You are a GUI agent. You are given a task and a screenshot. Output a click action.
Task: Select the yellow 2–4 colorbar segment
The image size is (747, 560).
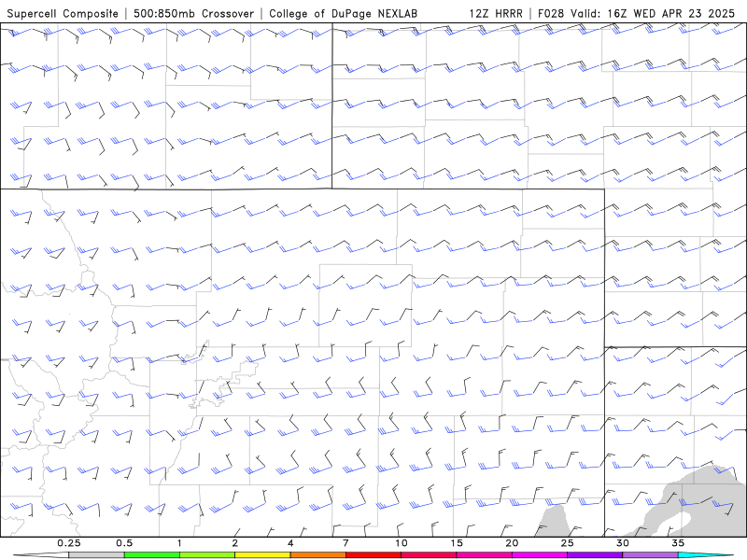(x=262, y=555)
